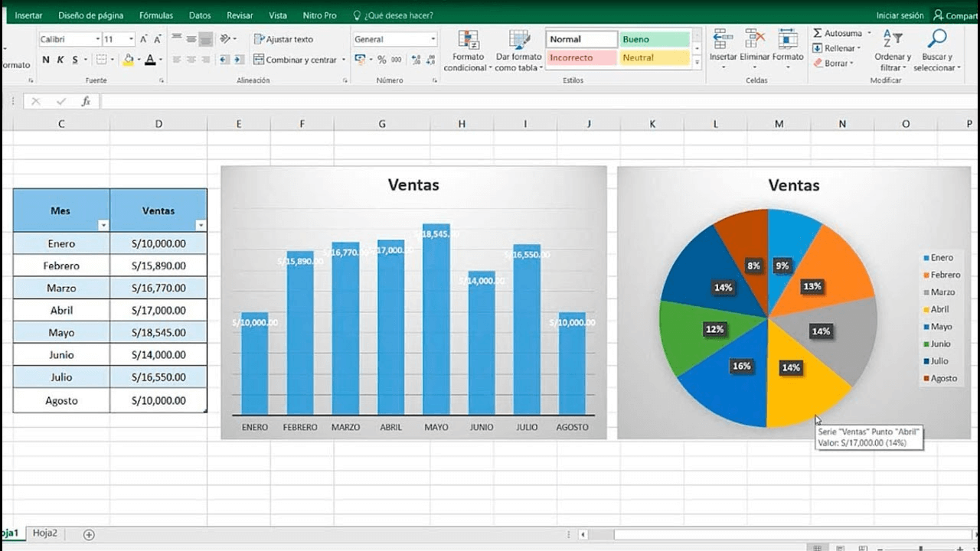
Task: Open the Datos tab
Action: coord(200,15)
